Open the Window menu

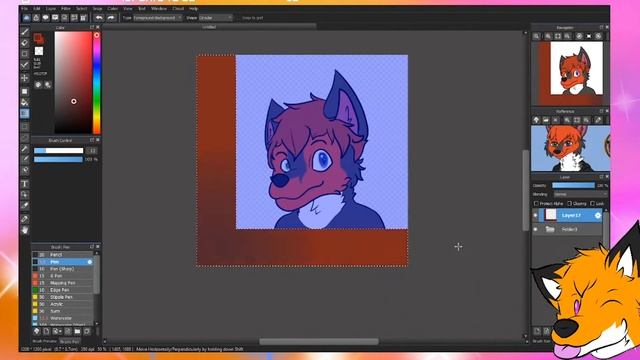click(x=159, y=9)
